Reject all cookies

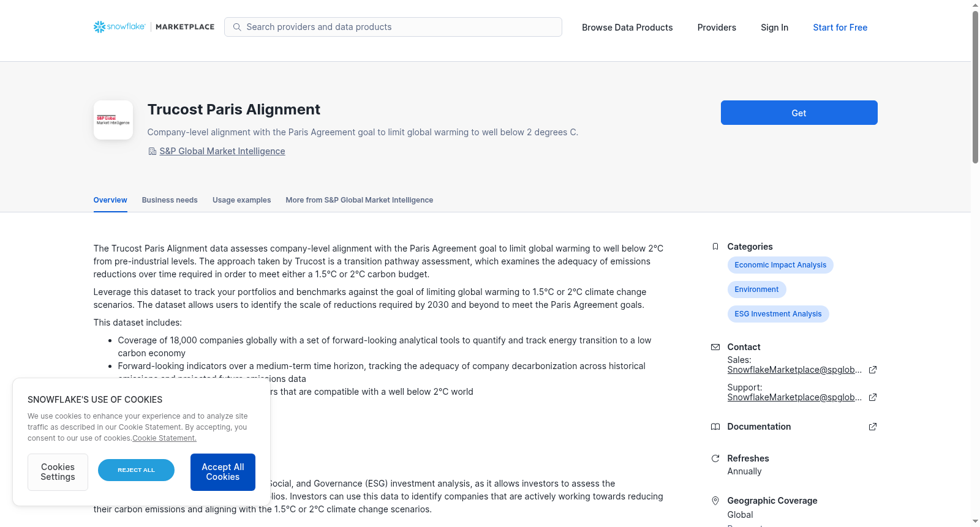[136, 470]
